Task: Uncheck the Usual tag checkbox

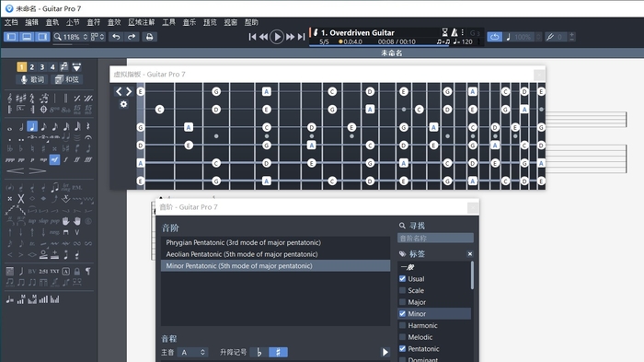Action: tap(403, 279)
